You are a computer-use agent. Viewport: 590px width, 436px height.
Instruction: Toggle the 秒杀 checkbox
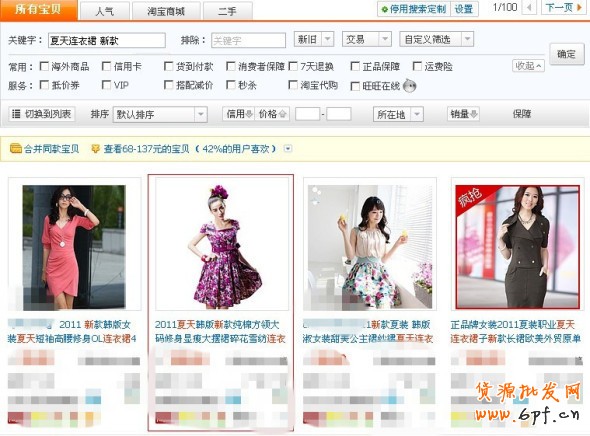tap(231, 85)
